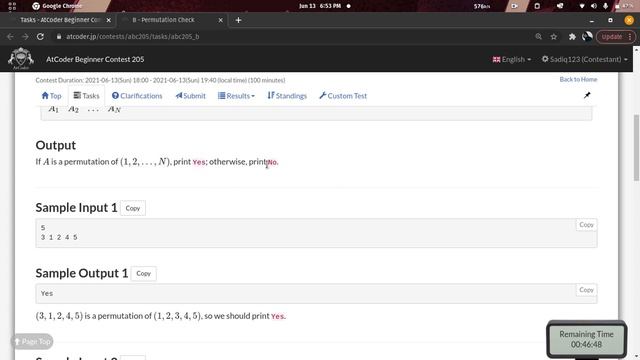Open the Clarifications tab
Screen dimensions: 640x360
[x=137, y=96]
